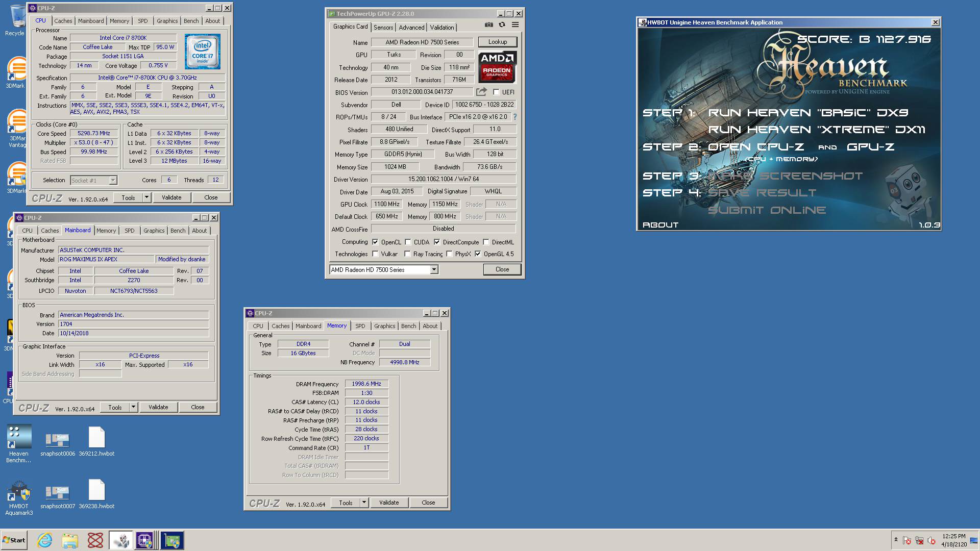
Task: Click the Intel Core i7 logo
Action: (x=202, y=52)
